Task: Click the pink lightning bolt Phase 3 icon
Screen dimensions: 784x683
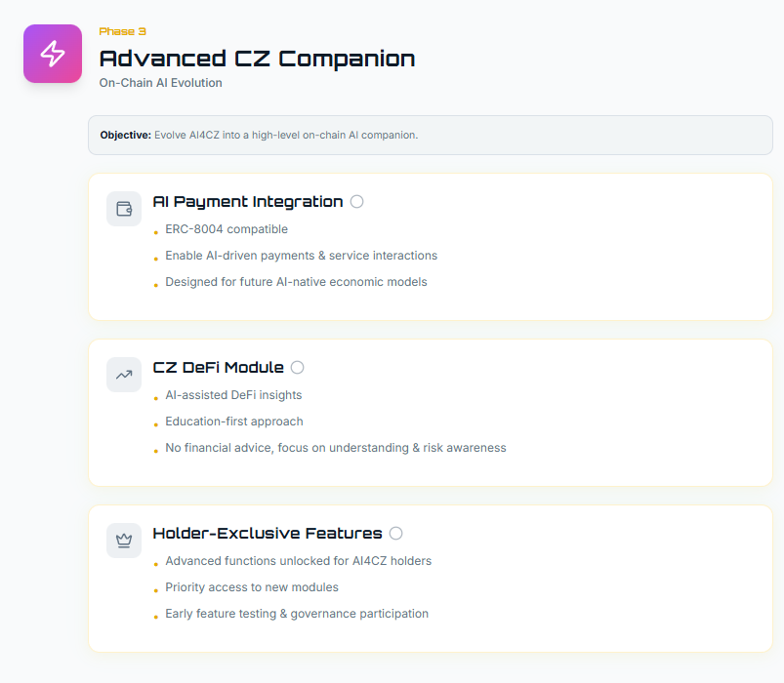Action: pos(53,54)
